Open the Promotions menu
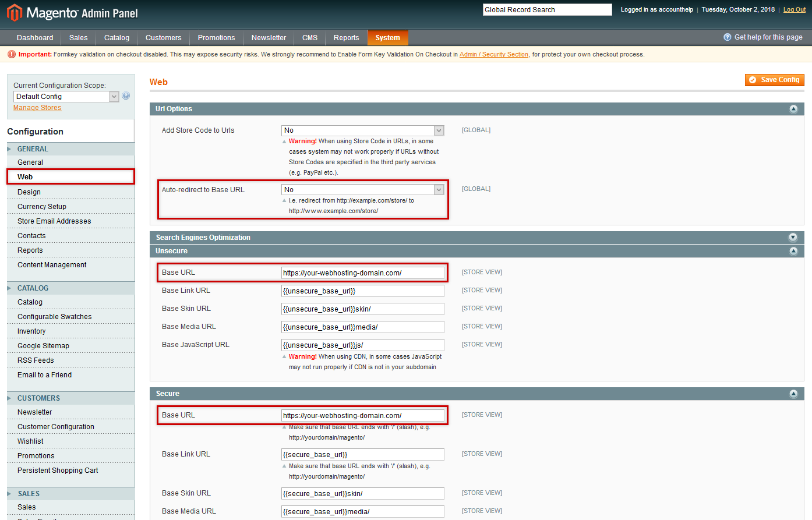The width and height of the screenshot is (812, 520). click(x=216, y=37)
